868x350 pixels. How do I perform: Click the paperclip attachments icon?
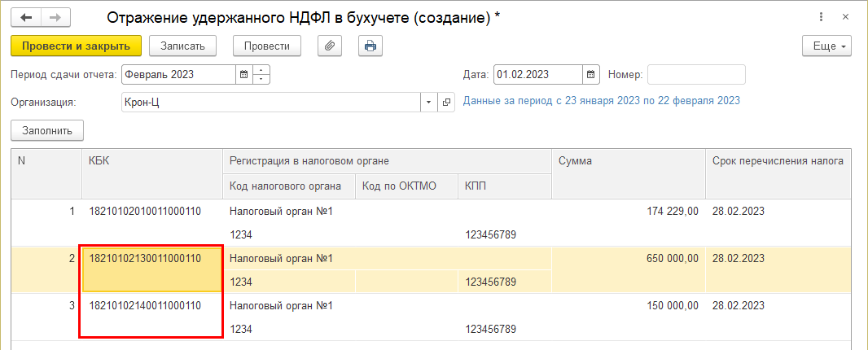coord(330,46)
